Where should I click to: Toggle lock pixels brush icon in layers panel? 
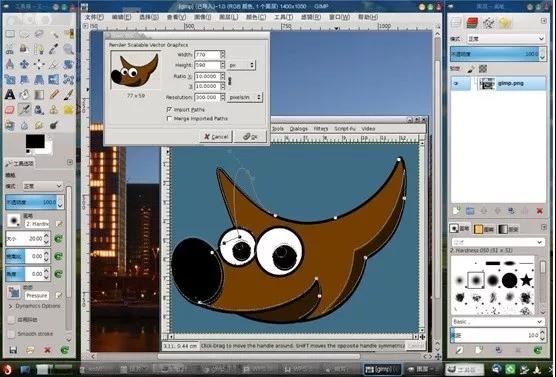[x=471, y=68]
